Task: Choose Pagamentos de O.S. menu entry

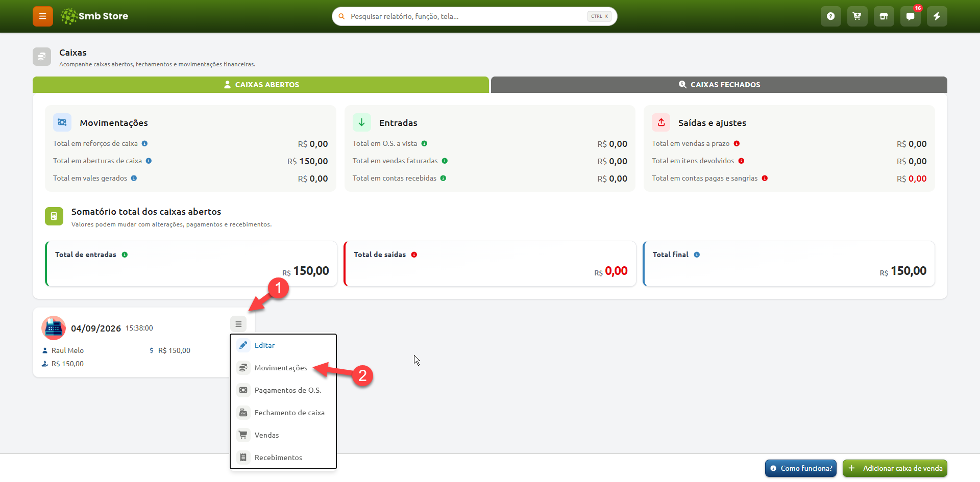Action: 283,390
